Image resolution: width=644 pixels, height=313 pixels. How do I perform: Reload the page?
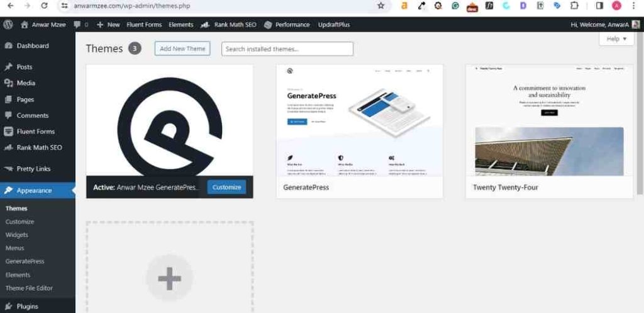click(x=45, y=6)
